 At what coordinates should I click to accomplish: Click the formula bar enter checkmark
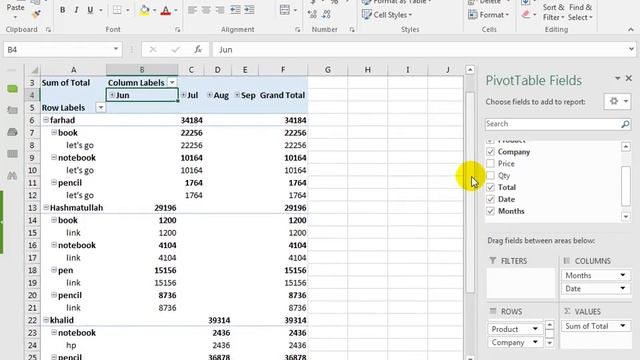176,50
